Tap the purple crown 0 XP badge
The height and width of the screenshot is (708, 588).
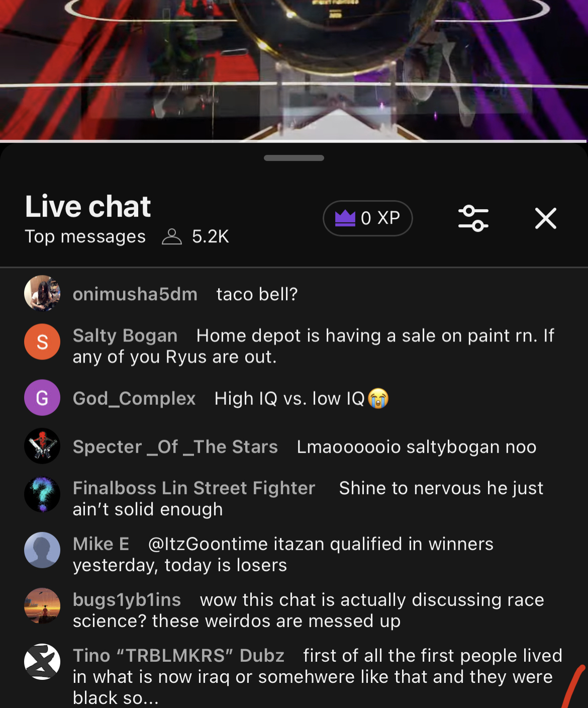(x=368, y=218)
